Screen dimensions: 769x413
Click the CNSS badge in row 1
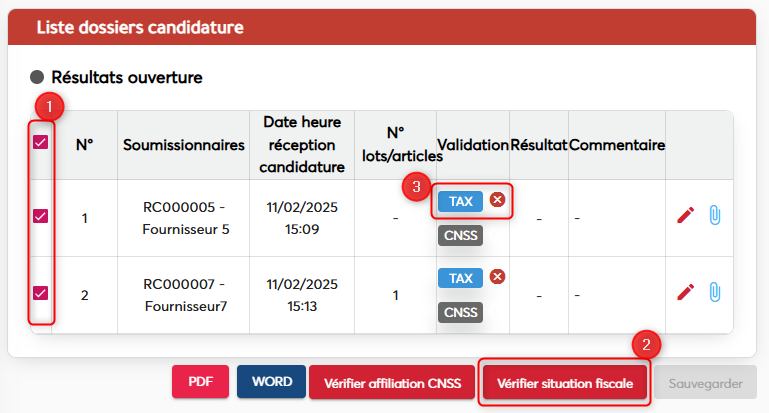[460, 236]
